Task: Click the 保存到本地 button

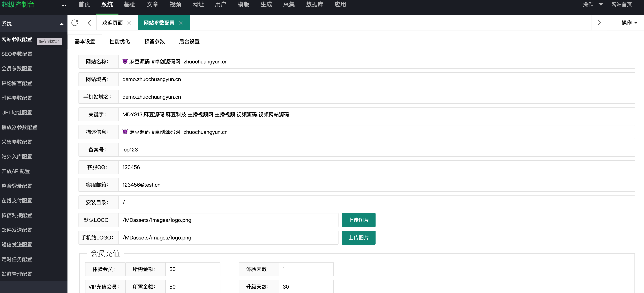Action: pos(49,41)
